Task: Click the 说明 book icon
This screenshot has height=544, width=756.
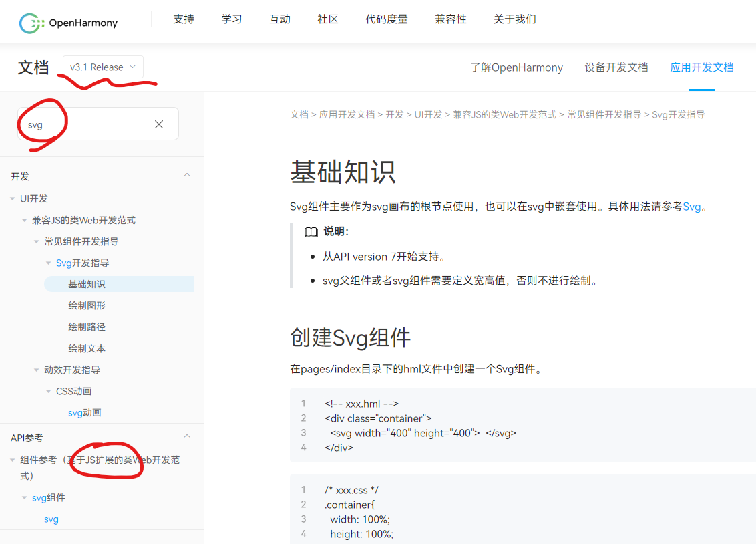Action: click(x=311, y=232)
